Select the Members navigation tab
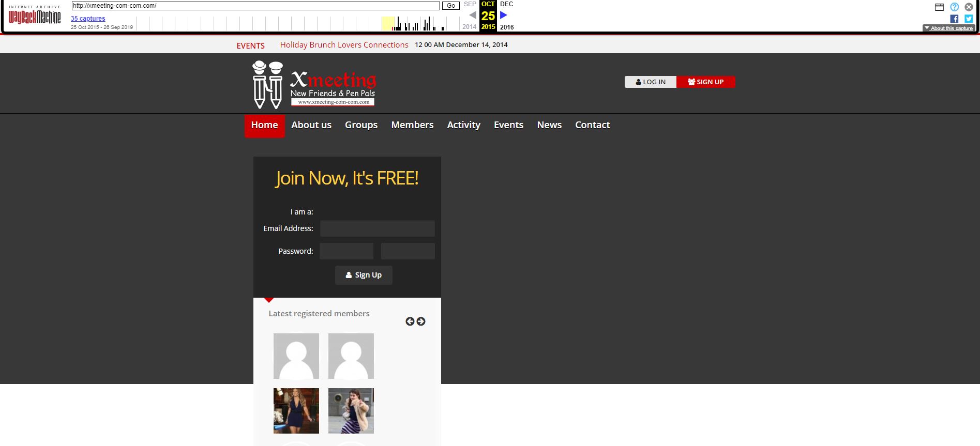The width and height of the screenshot is (980, 446). (x=412, y=125)
